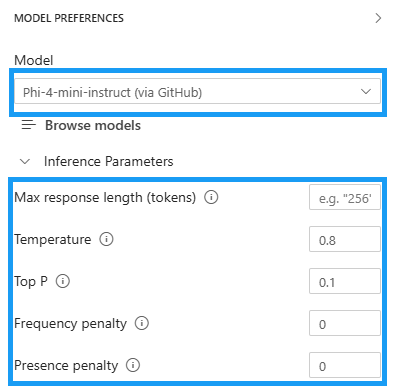Viewport: 393px width, 392px height.
Task: Open the Browse models link
Action: [93, 125]
